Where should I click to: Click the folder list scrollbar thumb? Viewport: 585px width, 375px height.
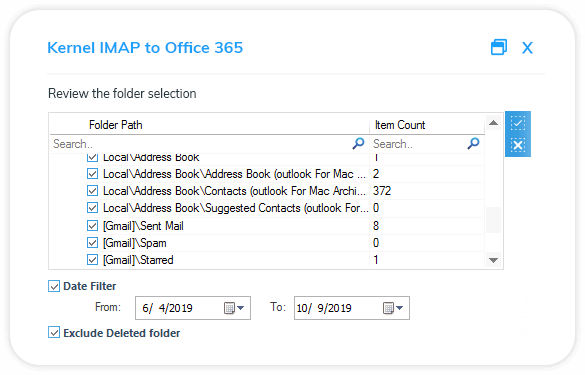[494, 220]
